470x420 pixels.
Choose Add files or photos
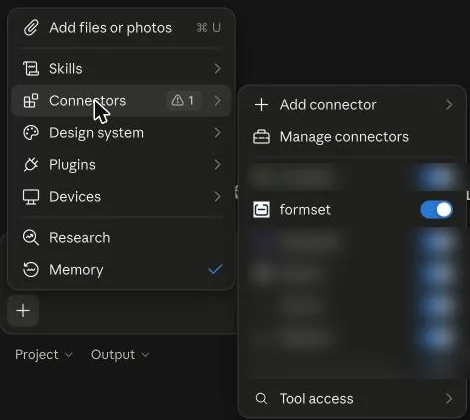coord(122,28)
